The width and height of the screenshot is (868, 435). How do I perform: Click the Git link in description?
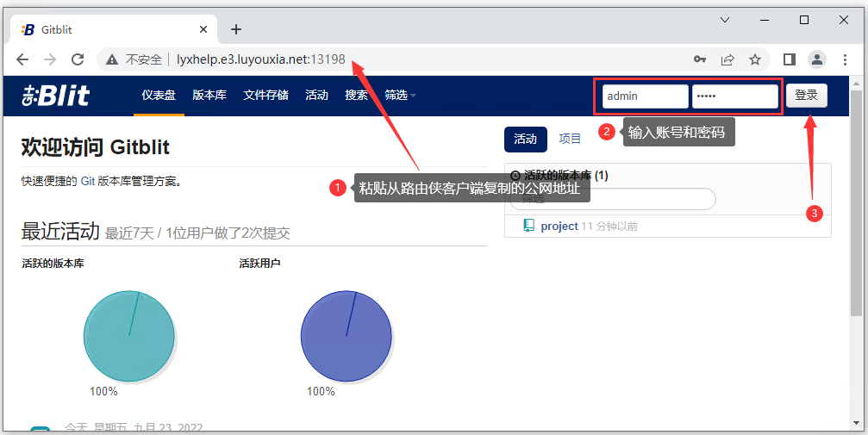coord(88,181)
